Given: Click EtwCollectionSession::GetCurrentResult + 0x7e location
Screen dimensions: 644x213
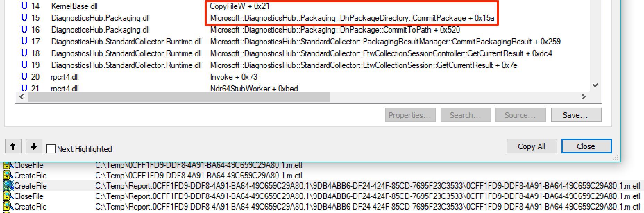Looking at the screenshot, I should 364,65.
